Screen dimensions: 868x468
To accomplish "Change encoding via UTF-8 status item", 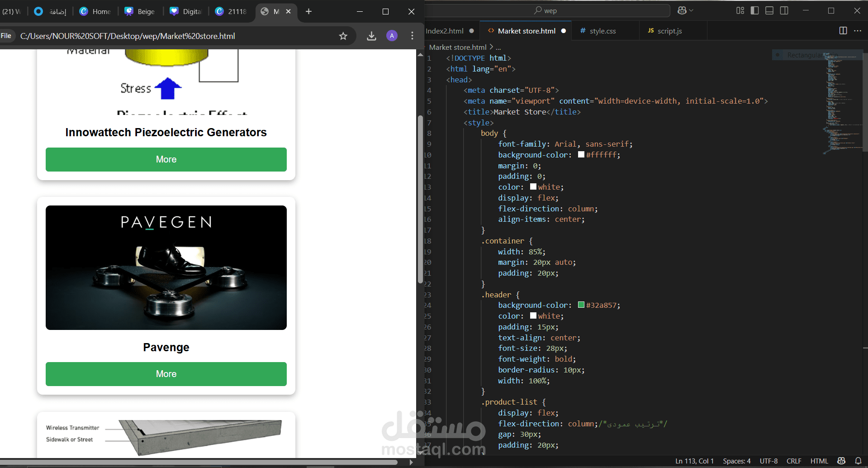I will [x=768, y=461].
